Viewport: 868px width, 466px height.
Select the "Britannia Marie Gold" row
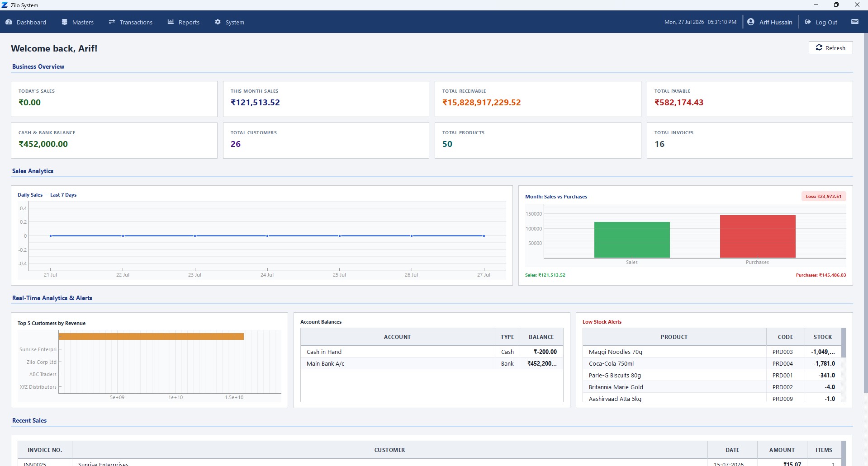[712, 387]
